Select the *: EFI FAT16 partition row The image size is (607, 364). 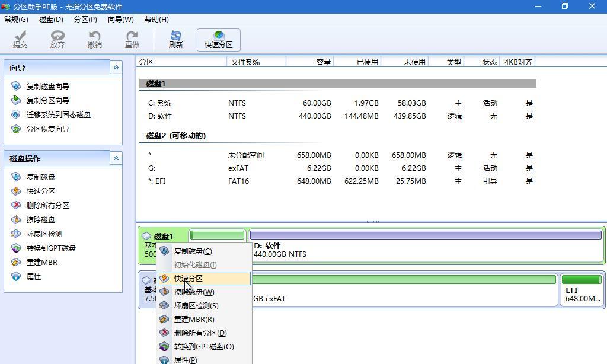[x=337, y=181]
